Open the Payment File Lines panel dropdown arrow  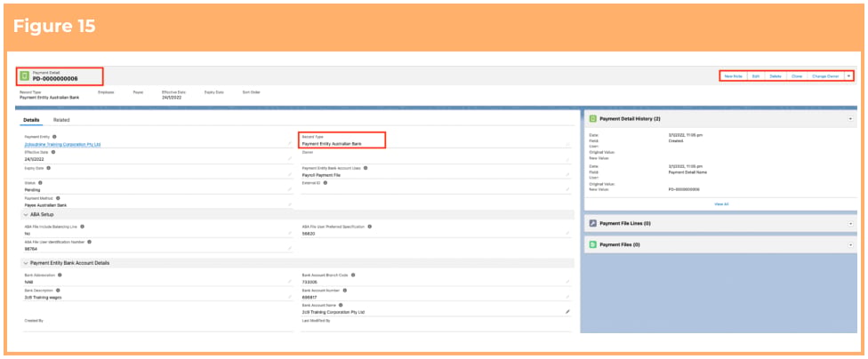coord(850,223)
